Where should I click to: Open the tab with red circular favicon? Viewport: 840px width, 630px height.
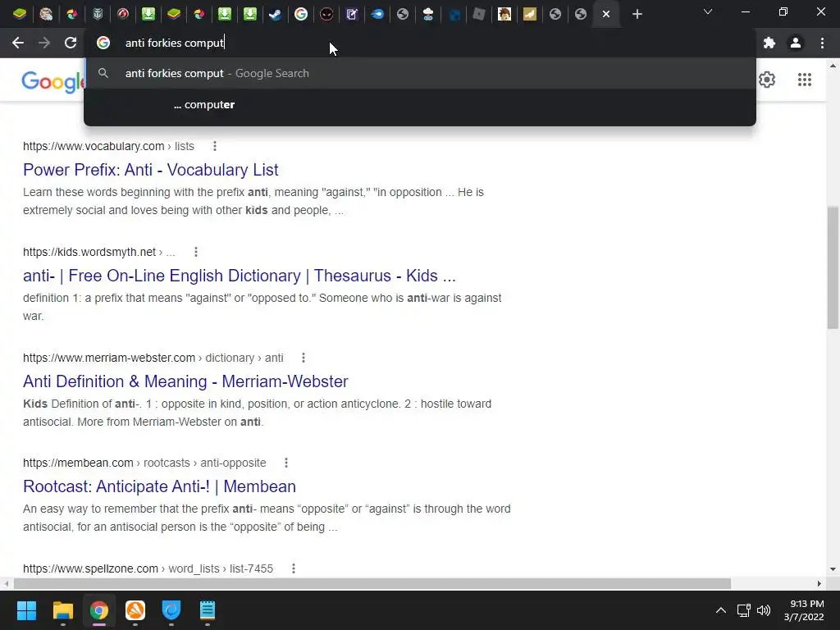pos(123,14)
